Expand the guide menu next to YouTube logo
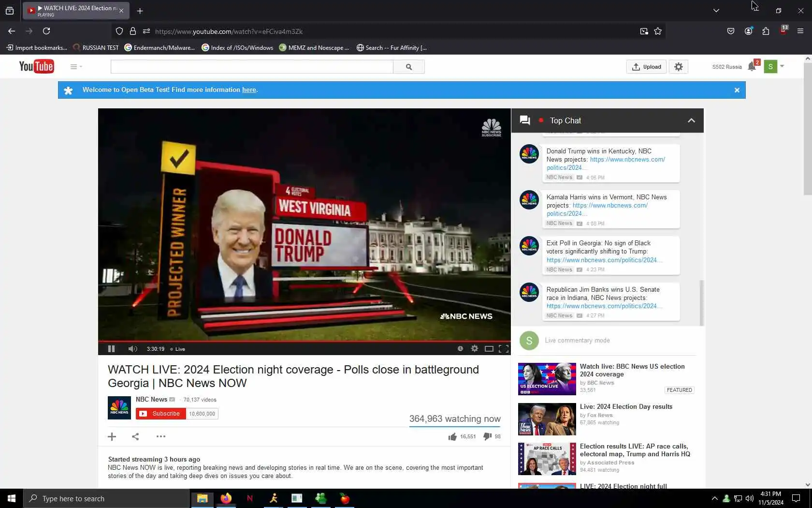This screenshot has height=508, width=812. point(76,67)
